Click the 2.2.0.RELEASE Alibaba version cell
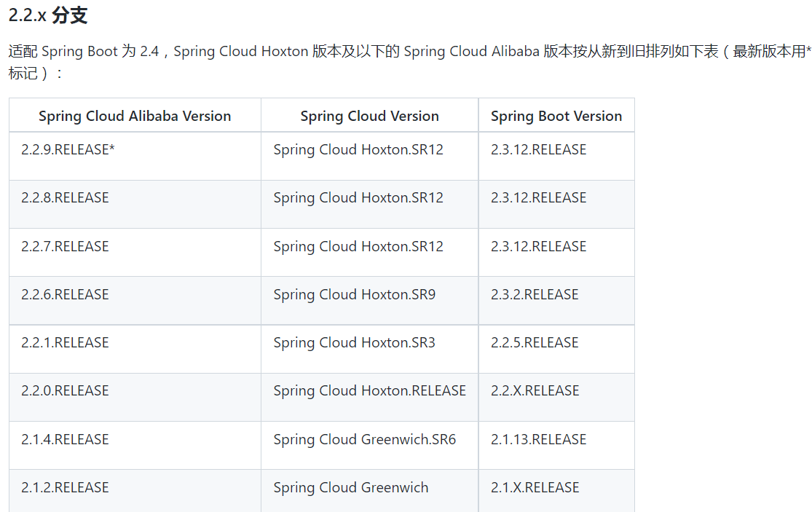 65,391
